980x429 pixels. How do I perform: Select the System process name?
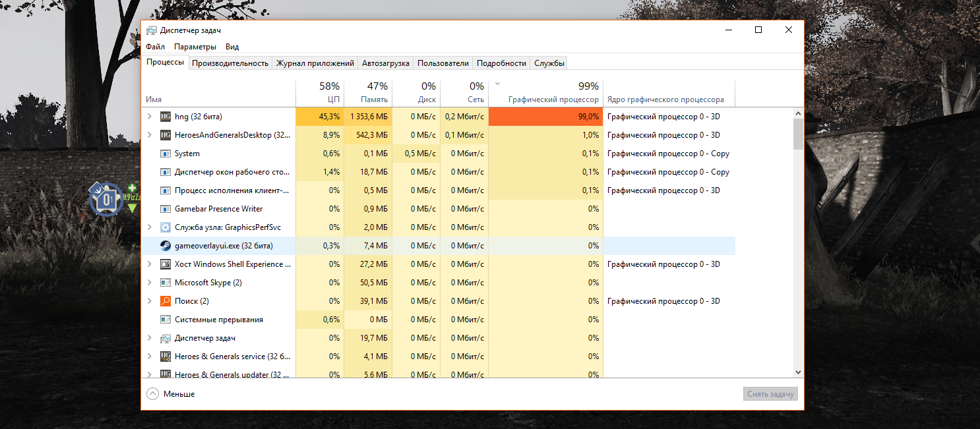(187, 154)
